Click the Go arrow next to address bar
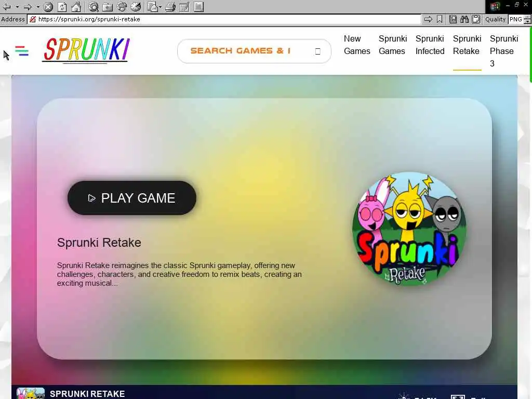The image size is (532, 399). click(428, 19)
